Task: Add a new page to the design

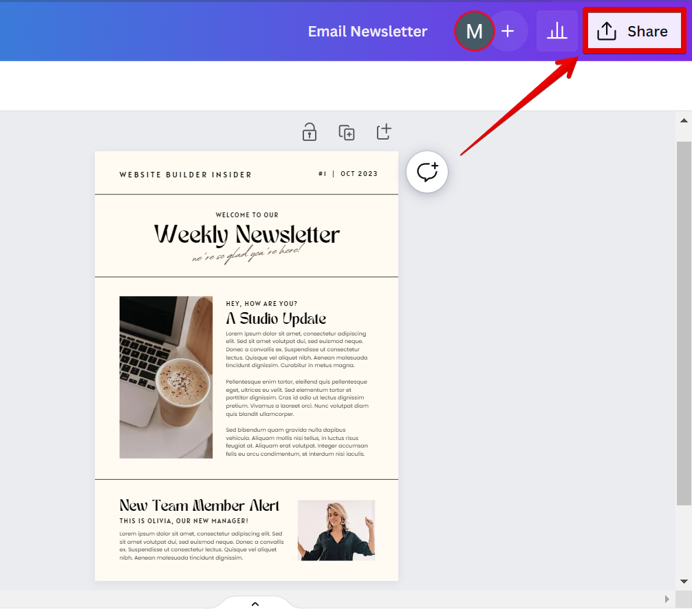Action: (383, 132)
